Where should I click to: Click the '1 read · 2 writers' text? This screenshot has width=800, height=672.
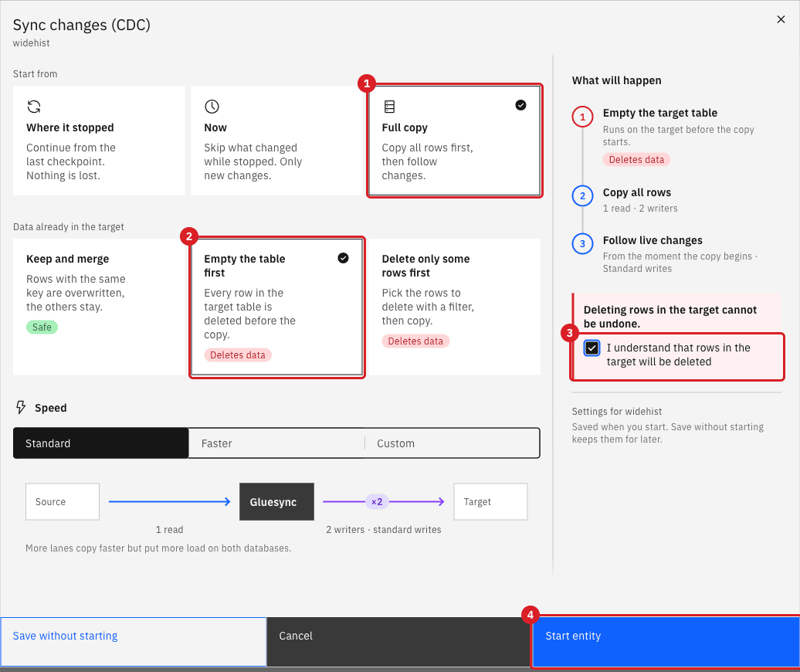(640, 209)
